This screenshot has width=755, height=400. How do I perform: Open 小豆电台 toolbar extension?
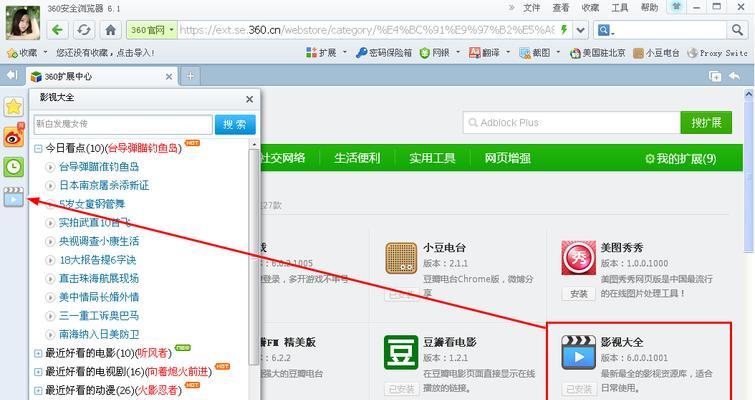(656, 52)
